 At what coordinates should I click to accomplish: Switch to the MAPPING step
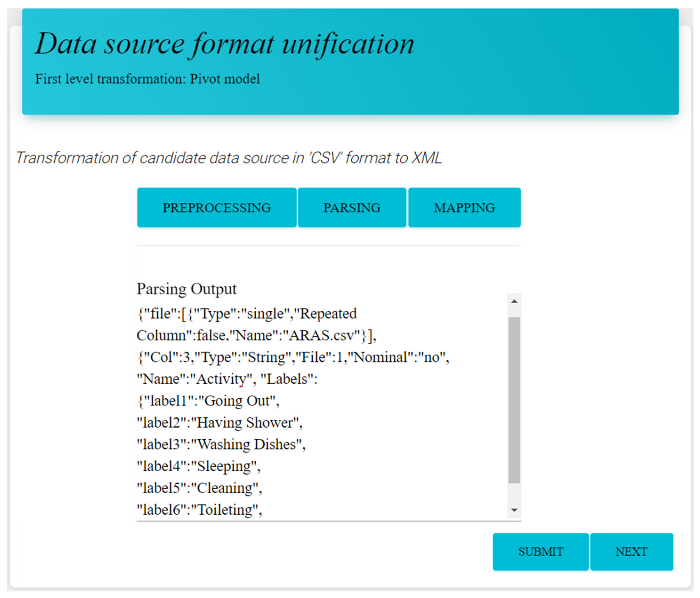click(x=464, y=207)
